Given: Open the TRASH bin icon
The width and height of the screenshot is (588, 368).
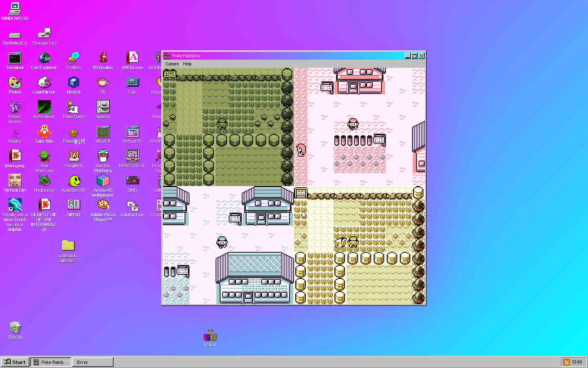Looking at the screenshot, I should (15, 330).
